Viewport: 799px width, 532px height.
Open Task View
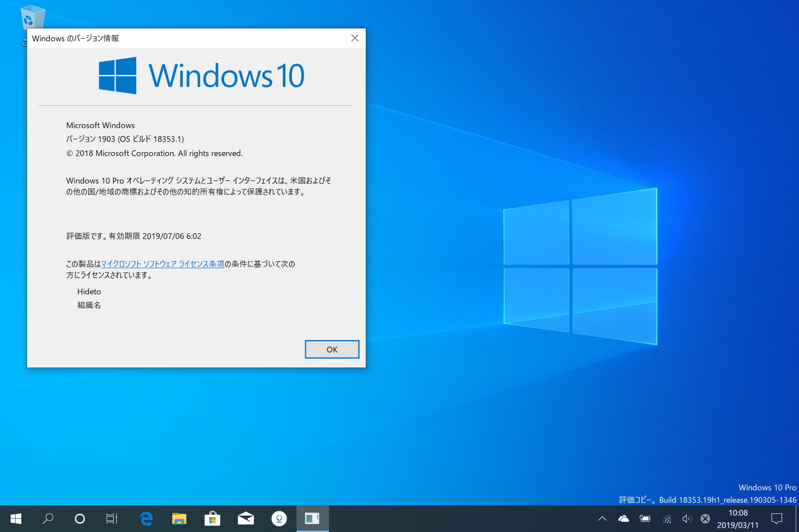coord(111,518)
